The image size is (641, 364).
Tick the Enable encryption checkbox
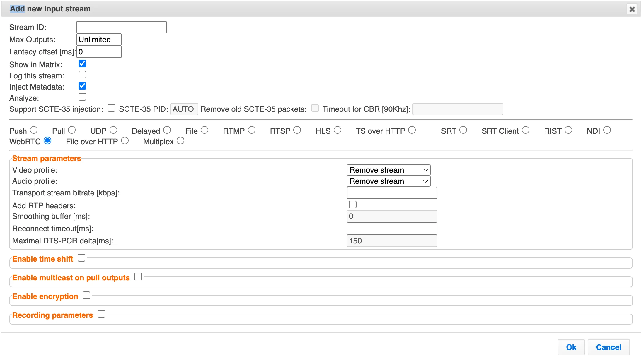[x=86, y=295]
